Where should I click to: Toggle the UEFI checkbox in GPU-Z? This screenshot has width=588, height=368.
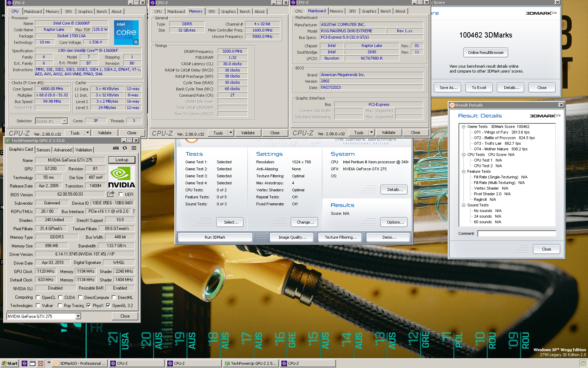coord(121,194)
